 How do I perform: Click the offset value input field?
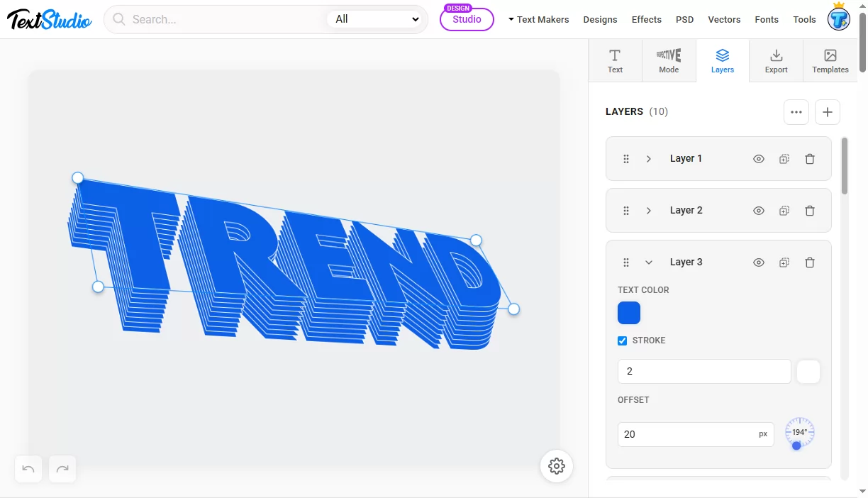click(696, 434)
